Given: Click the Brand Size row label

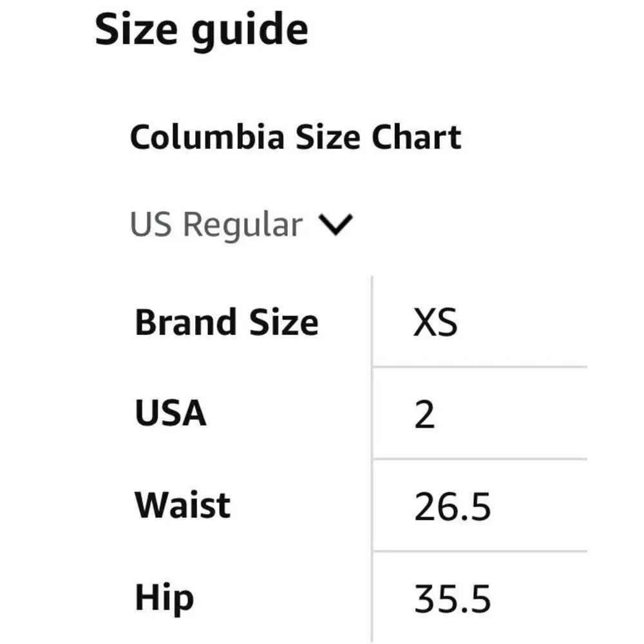Looking at the screenshot, I should (x=227, y=323).
